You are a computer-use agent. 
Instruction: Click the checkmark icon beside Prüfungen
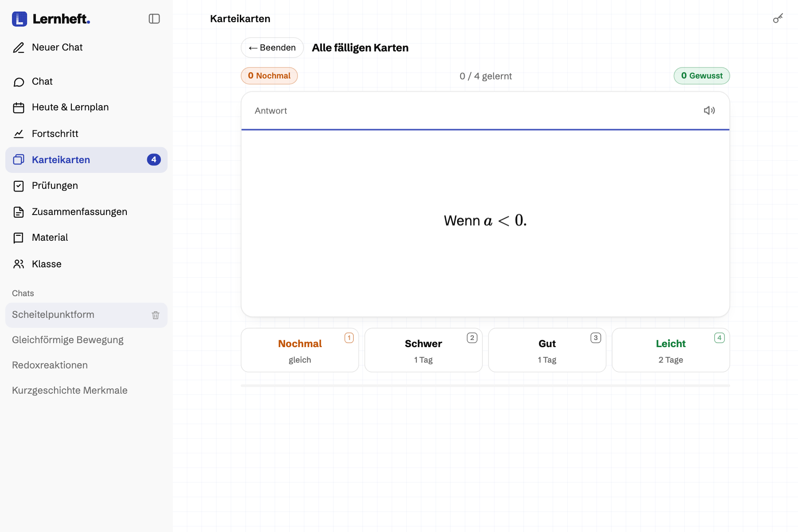[x=19, y=186]
